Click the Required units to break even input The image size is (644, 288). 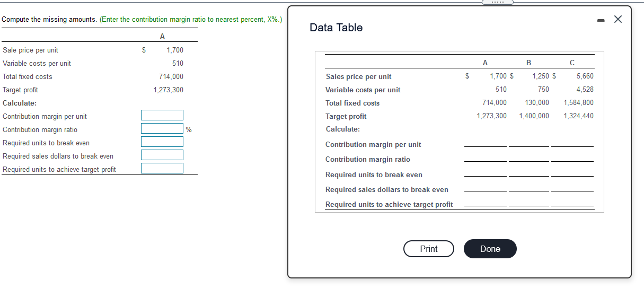[162, 142]
